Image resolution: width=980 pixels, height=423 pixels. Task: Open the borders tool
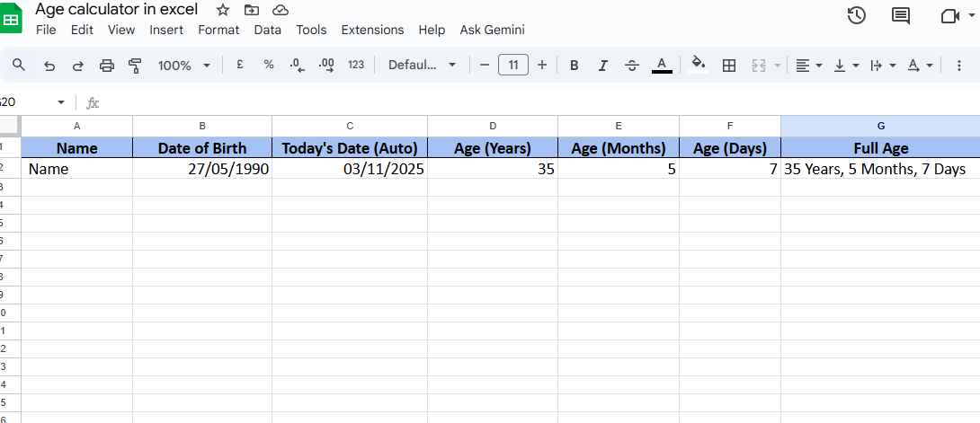(x=729, y=66)
